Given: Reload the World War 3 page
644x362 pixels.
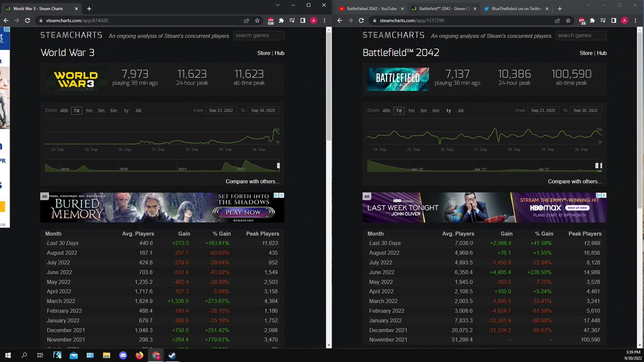Looking at the screenshot, I should point(27,20).
